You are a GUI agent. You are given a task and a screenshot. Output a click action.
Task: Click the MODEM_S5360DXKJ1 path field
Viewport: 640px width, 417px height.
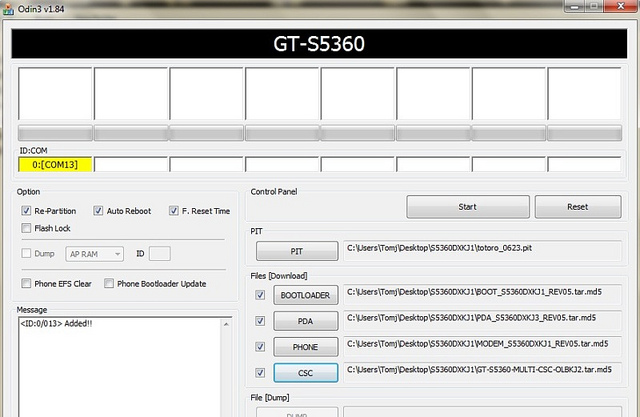(482, 346)
